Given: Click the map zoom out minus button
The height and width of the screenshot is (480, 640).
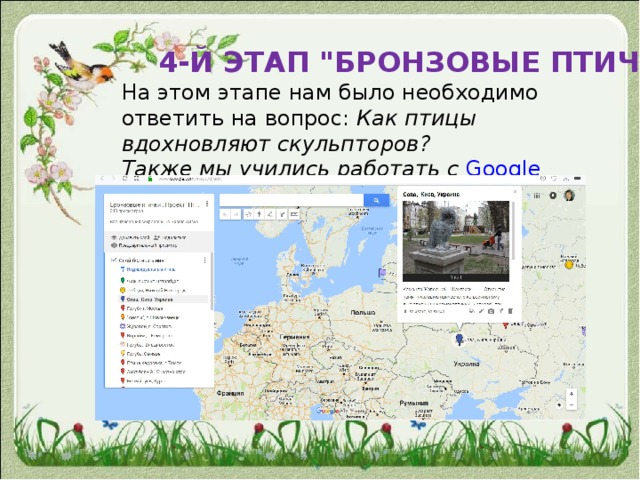Looking at the screenshot, I should click(x=571, y=405).
